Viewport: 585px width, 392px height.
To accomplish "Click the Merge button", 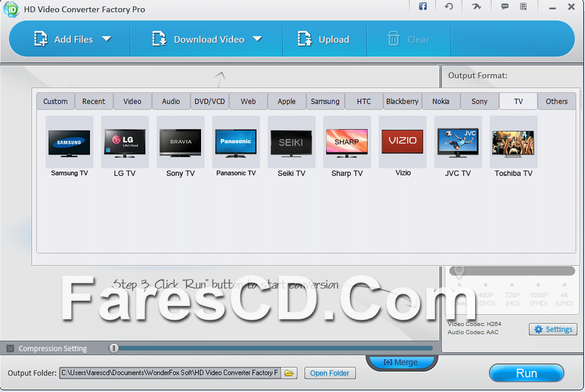I will point(401,362).
